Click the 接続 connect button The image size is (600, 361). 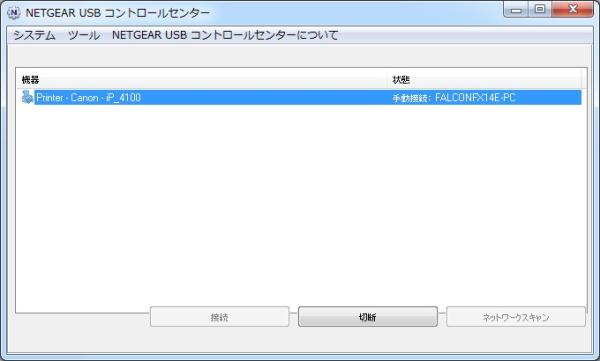point(220,317)
